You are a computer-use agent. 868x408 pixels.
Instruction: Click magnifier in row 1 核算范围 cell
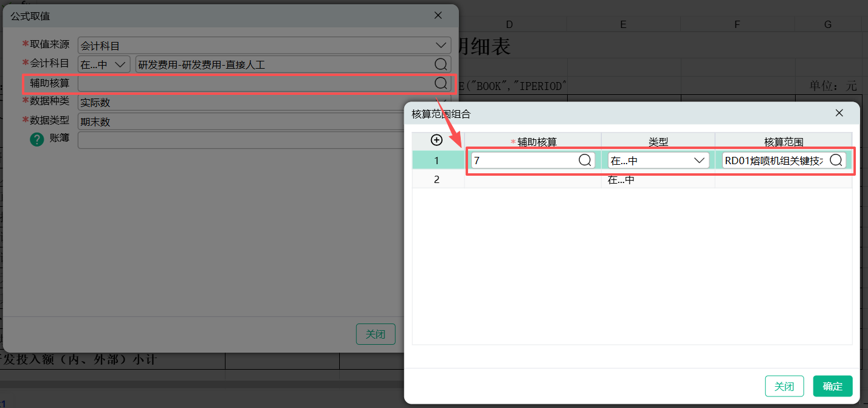pos(836,160)
